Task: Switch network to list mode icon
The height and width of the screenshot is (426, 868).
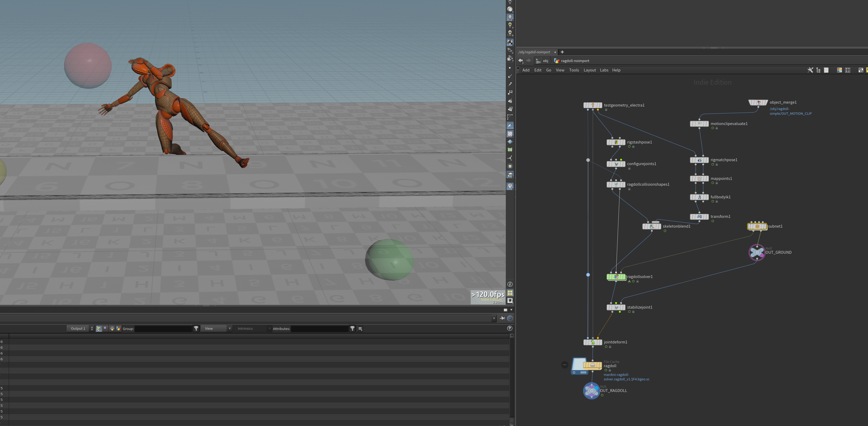Action: click(x=826, y=70)
